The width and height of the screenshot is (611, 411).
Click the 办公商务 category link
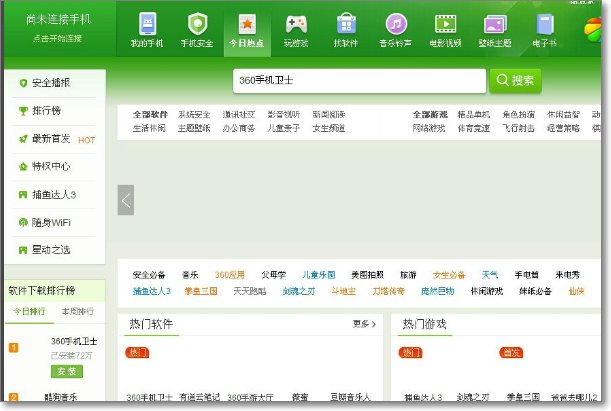(239, 128)
